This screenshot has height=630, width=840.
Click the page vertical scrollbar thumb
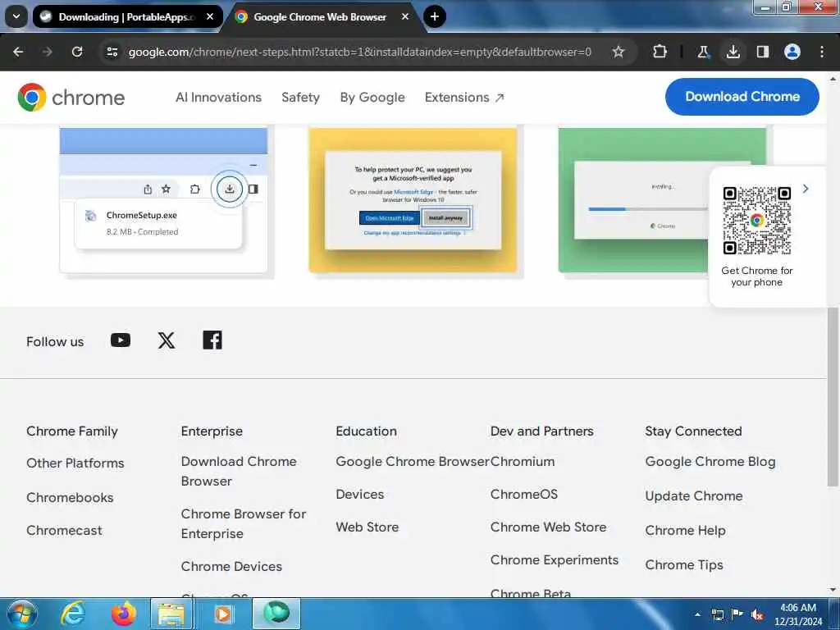[x=833, y=397]
